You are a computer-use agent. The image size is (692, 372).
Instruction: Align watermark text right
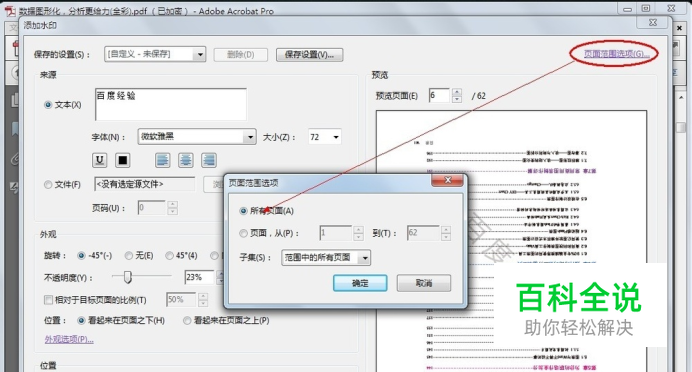click(208, 160)
